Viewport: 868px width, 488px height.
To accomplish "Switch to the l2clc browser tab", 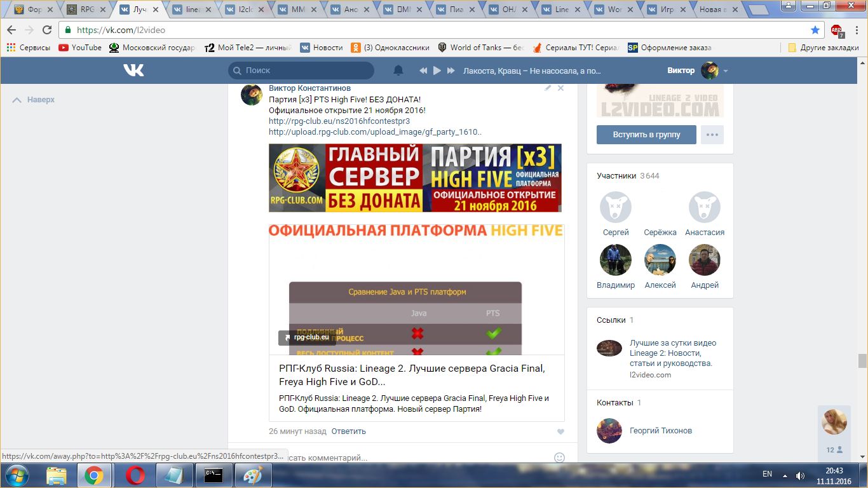I will [246, 10].
